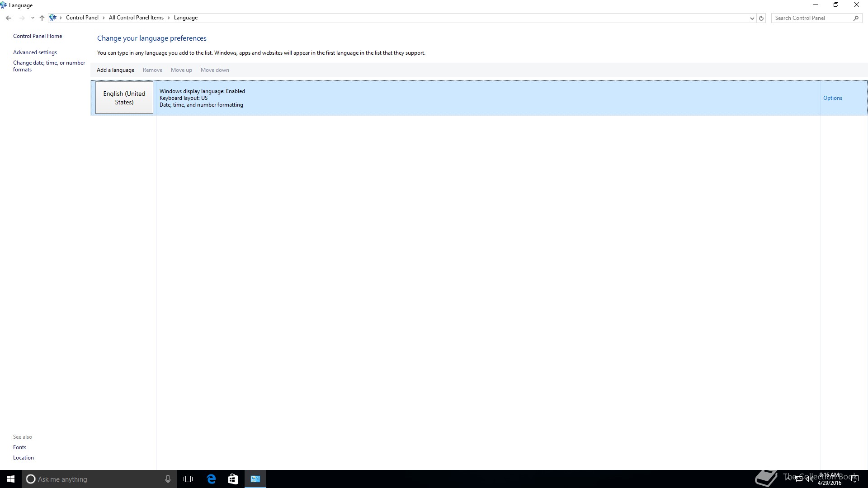The width and height of the screenshot is (868, 488).
Task: Click the Refresh icon in address bar
Action: point(761,18)
